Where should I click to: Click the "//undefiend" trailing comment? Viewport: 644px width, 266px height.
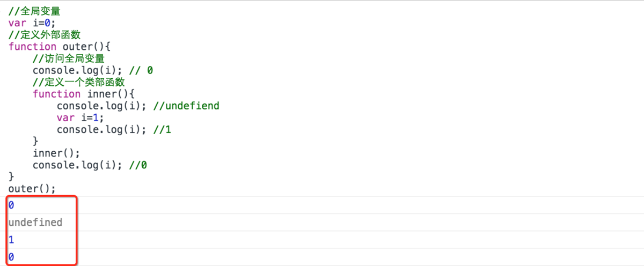pos(186,106)
